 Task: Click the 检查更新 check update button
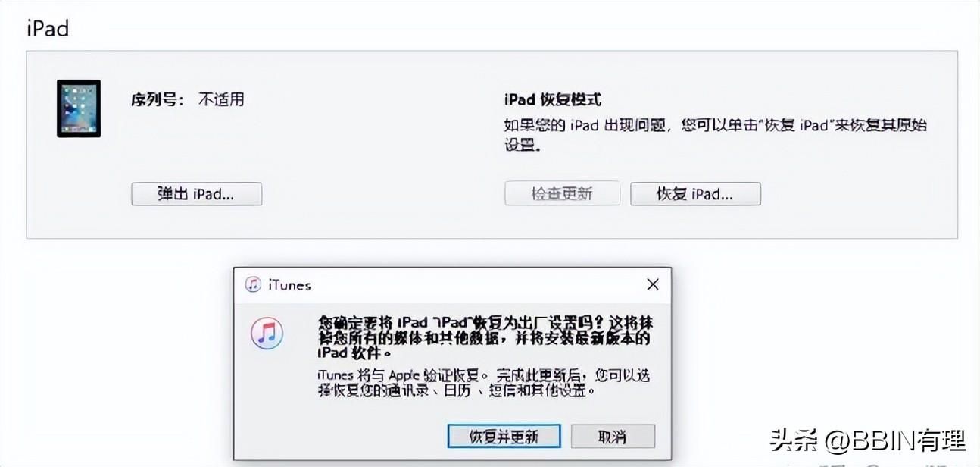[x=562, y=193]
